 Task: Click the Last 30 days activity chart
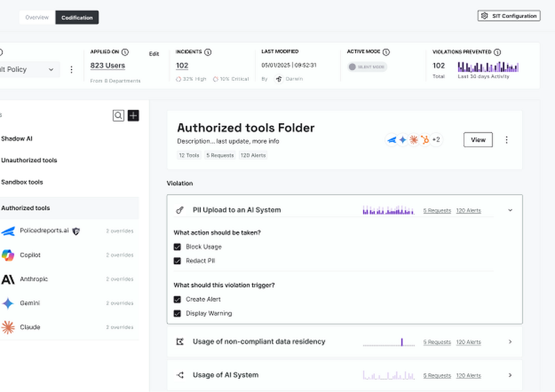(x=488, y=67)
